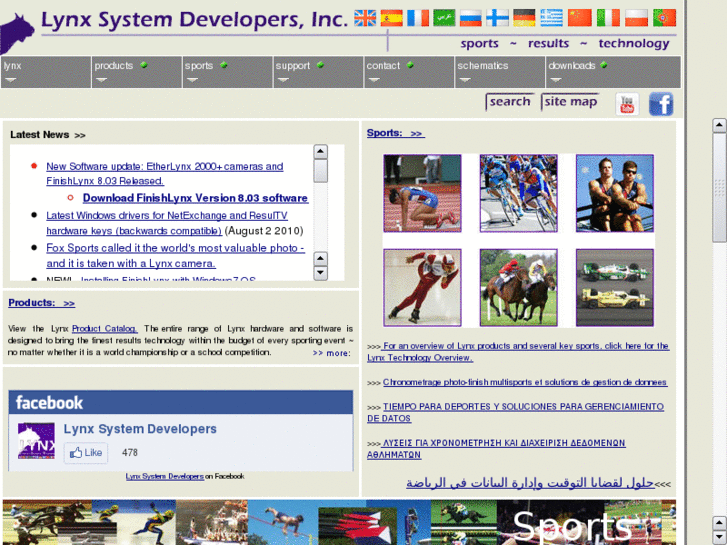The width and height of the screenshot is (727, 545).
Task: Open the Product Catalog link
Action: pyautogui.click(x=104, y=329)
